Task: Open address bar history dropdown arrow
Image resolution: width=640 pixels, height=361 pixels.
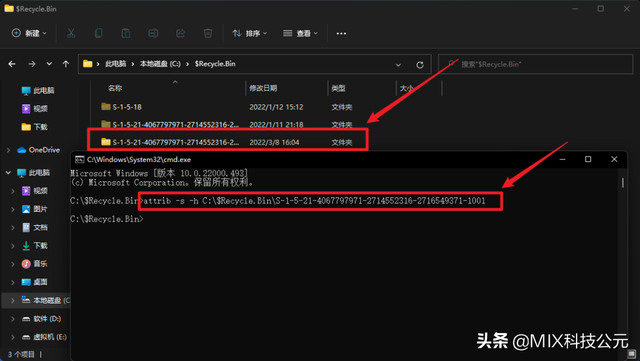Action: pos(398,65)
